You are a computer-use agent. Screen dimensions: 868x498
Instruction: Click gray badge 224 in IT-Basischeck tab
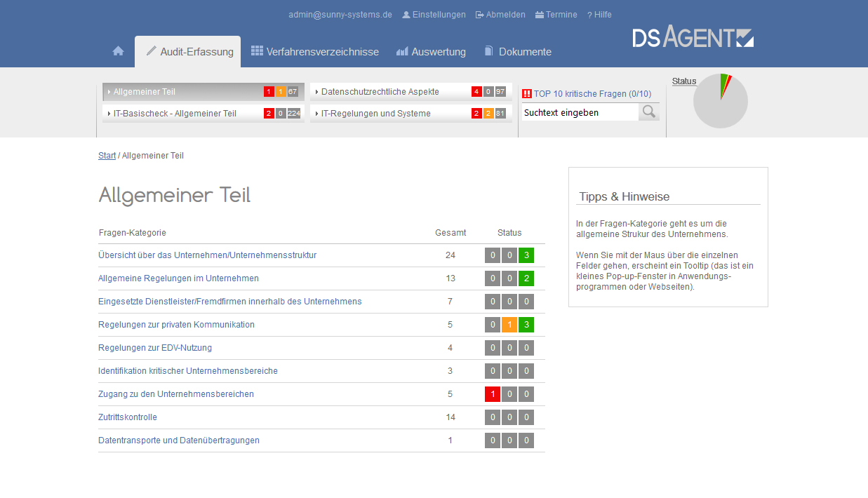pyautogui.click(x=293, y=114)
